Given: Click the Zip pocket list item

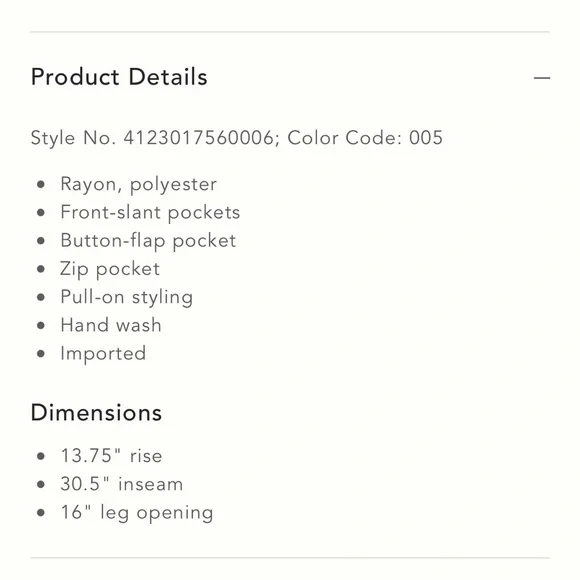Looking at the screenshot, I should pyautogui.click(x=110, y=269).
